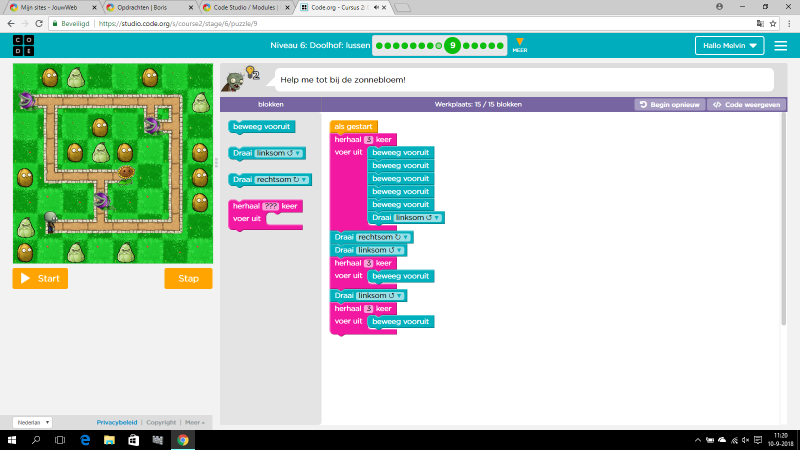Click the Stap step button
Image resolution: width=800 pixels, height=450 pixels.
[x=188, y=279]
